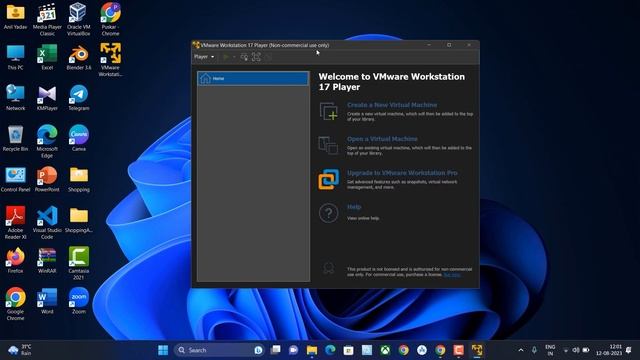
Task: Switch to VMware Player taskbar icon
Action: (x=477, y=350)
